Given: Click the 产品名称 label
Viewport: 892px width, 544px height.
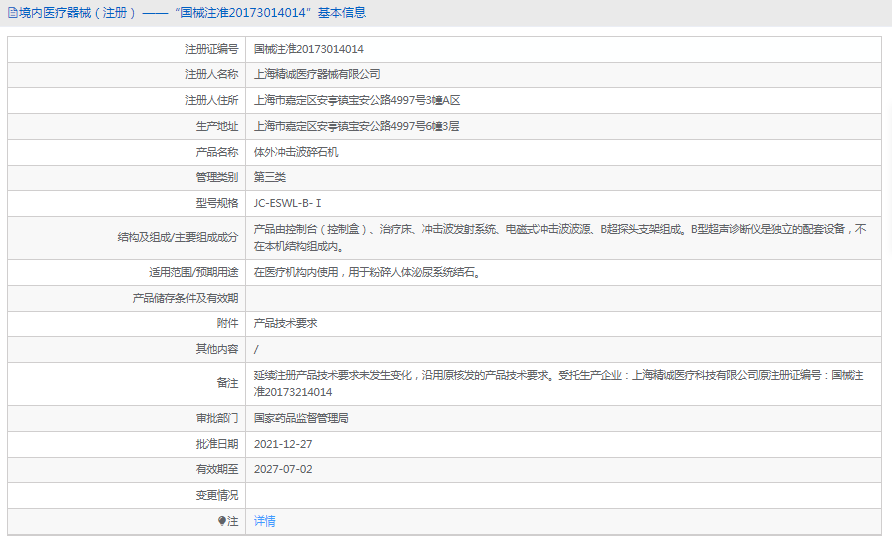Looking at the screenshot, I should [x=217, y=152].
